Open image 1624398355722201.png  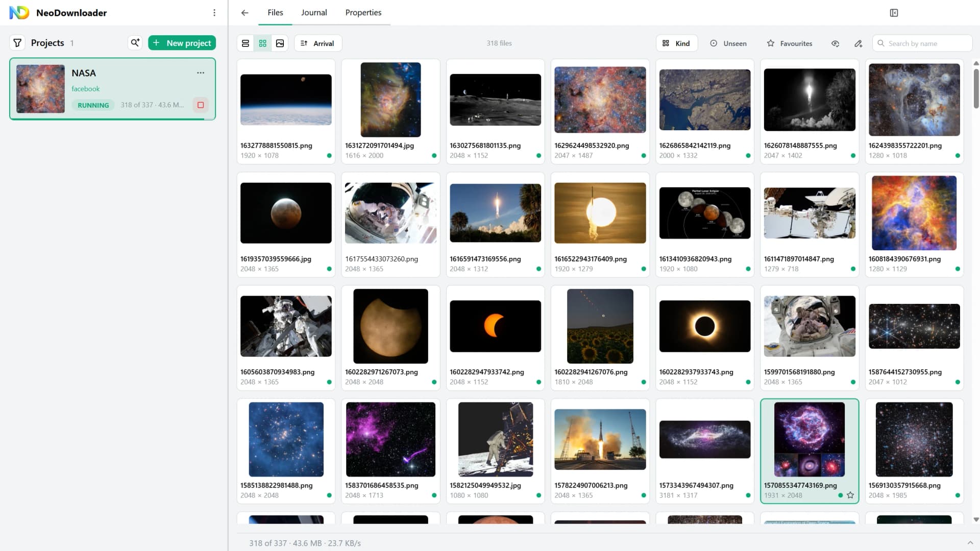tap(914, 100)
